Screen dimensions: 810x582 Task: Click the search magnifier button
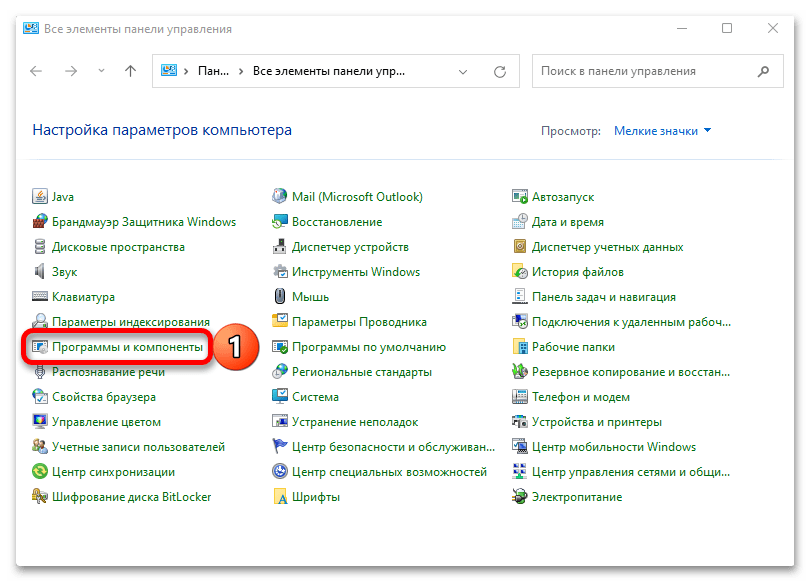(764, 71)
